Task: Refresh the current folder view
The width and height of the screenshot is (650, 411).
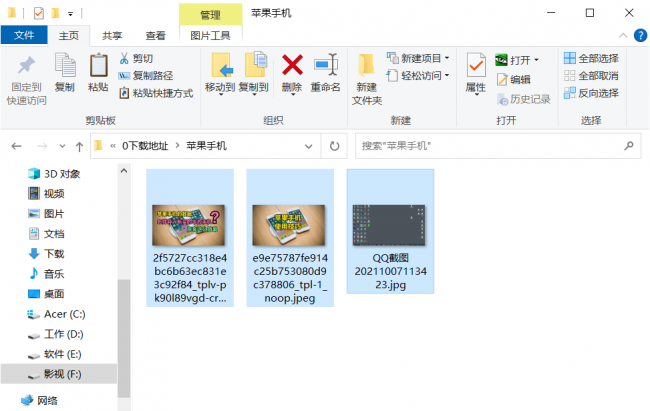Action: (x=334, y=146)
